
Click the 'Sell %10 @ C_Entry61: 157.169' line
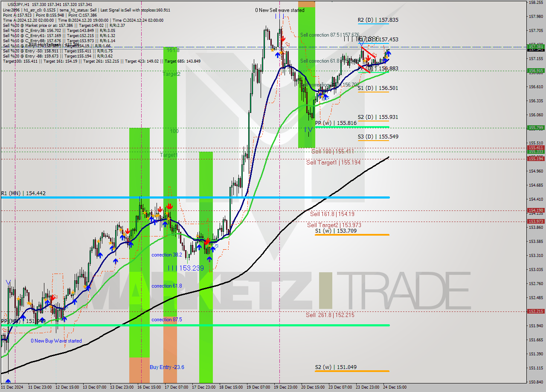[59, 36]
